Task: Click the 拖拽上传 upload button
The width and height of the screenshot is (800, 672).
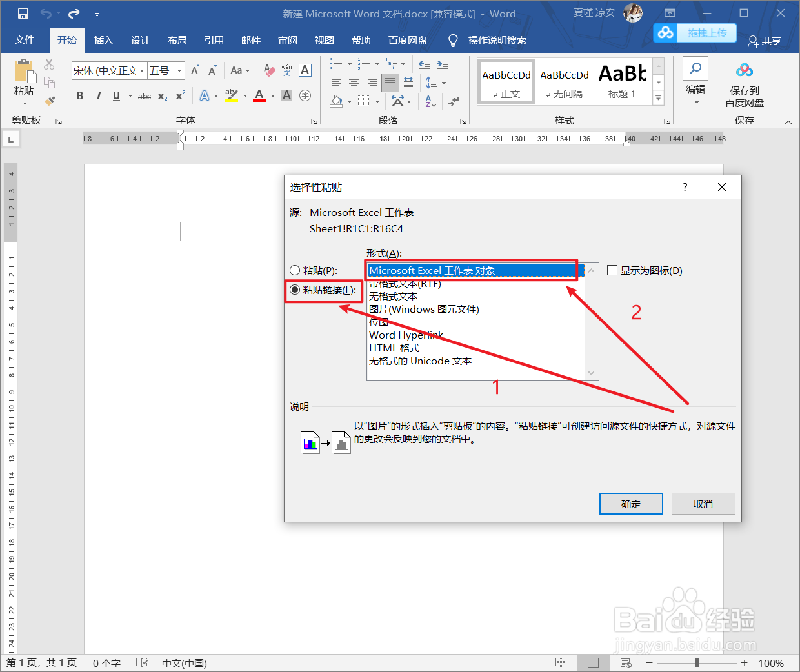Action: click(x=695, y=33)
